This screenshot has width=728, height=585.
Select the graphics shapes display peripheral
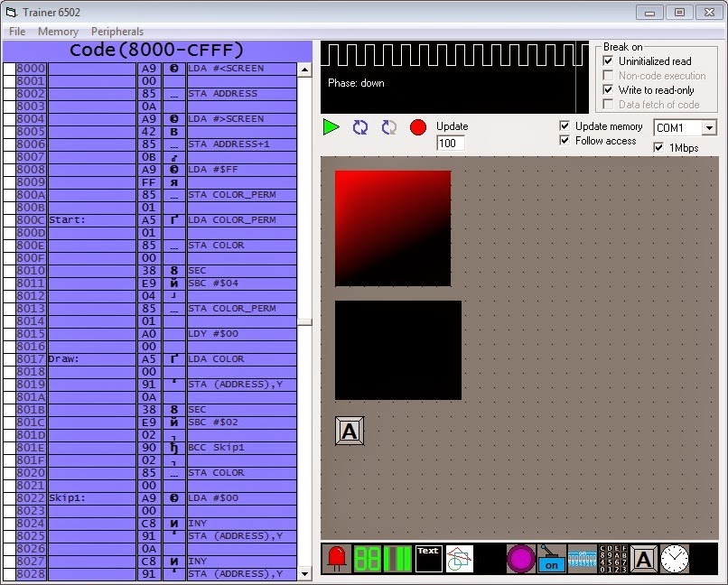(459, 558)
